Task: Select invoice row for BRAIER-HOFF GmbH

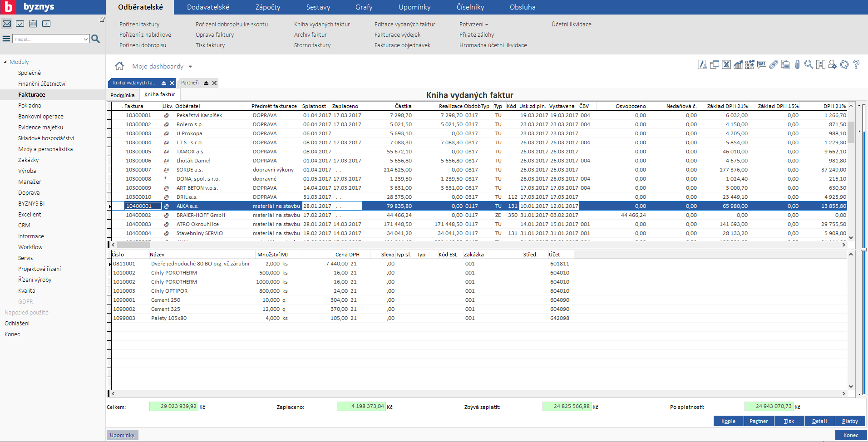Action: coord(201,215)
